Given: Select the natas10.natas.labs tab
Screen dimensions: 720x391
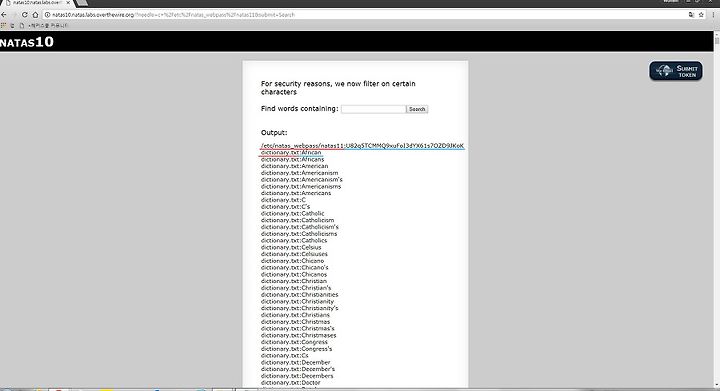Looking at the screenshot, I should tap(36, 3).
